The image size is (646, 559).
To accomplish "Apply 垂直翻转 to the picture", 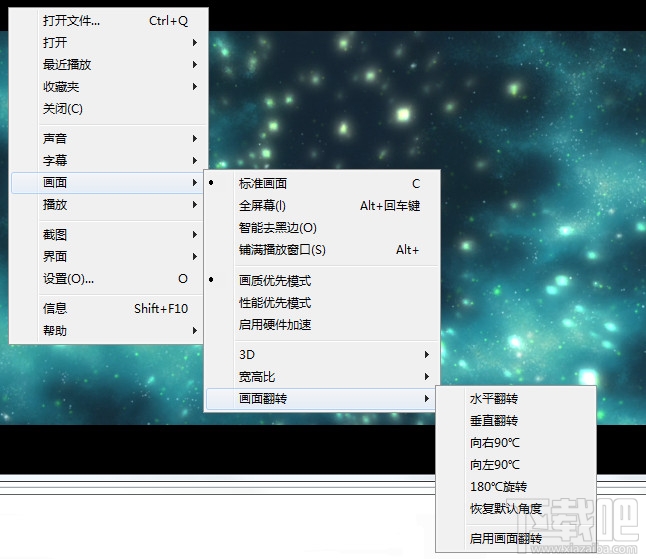I will coord(516,421).
